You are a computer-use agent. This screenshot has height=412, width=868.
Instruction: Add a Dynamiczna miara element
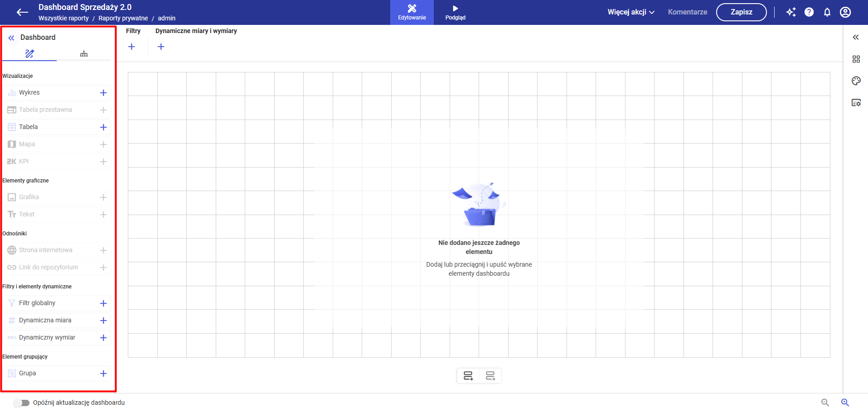[x=103, y=321]
